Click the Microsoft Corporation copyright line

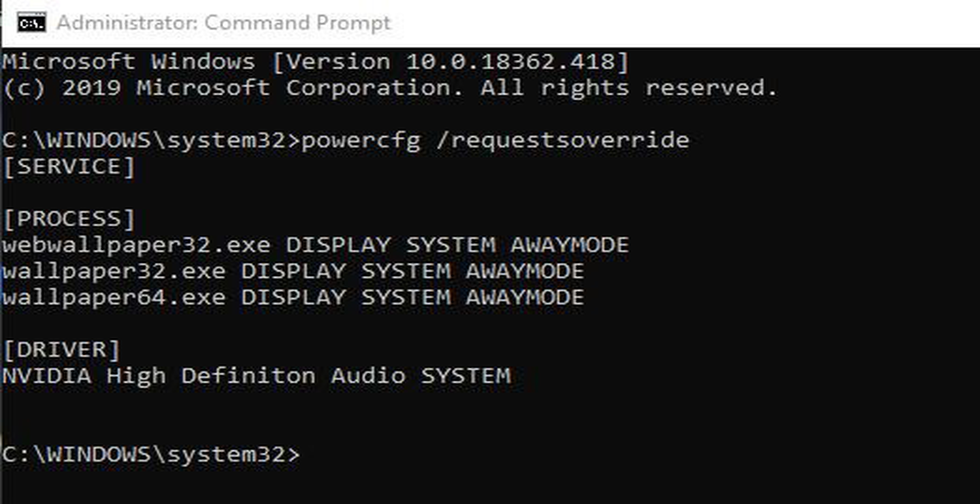pos(390,88)
